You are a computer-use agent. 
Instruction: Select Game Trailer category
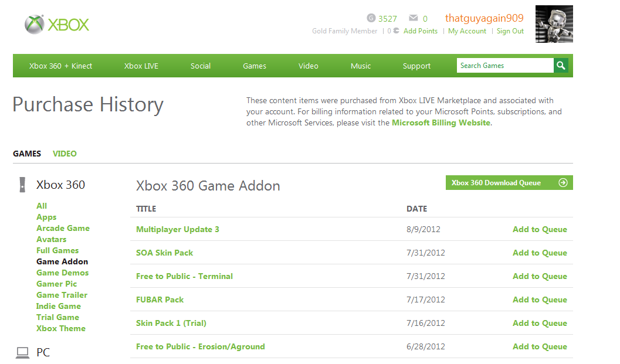pyautogui.click(x=62, y=295)
